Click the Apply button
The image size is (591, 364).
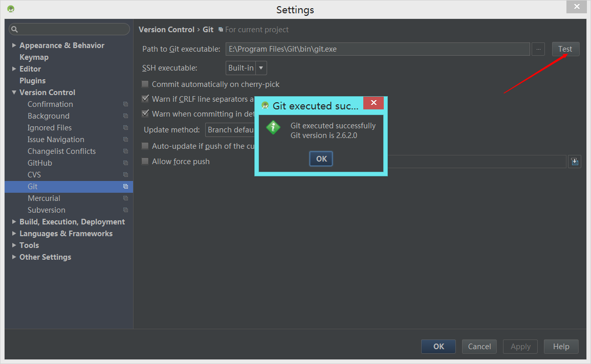pos(520,346)
